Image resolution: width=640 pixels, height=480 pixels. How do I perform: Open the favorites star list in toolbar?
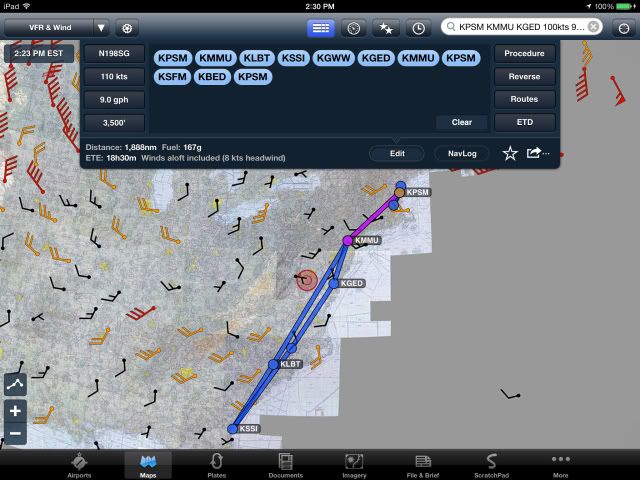pyautogui.click(x=385, y=28)
